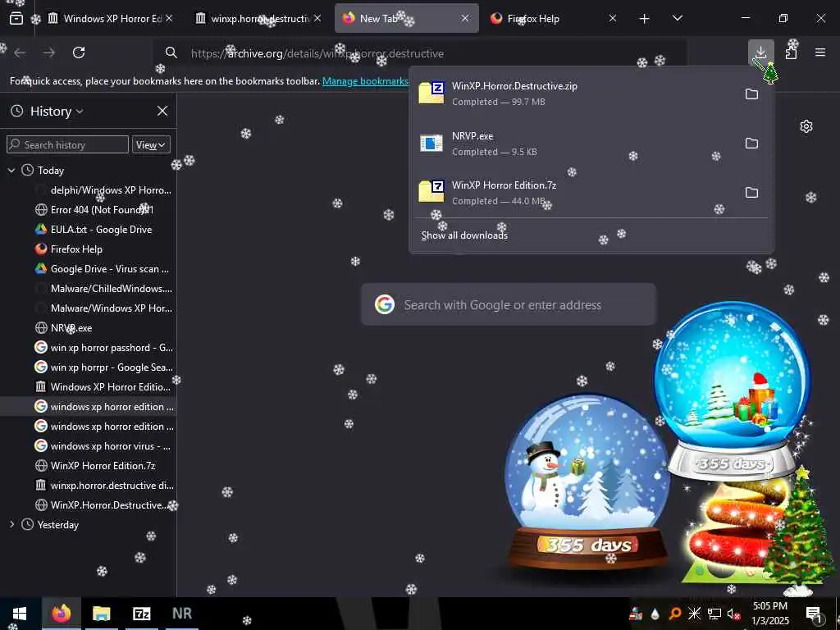Click the address bar URL
The height and width of the screenshot is (630, 840).
click(x=317, y=53)
